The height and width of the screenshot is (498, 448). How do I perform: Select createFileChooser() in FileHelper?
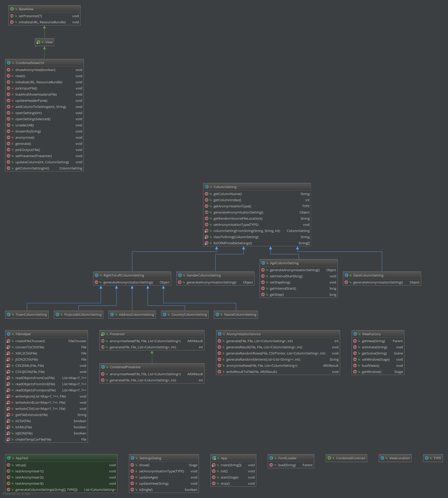(x=46, y=341)
